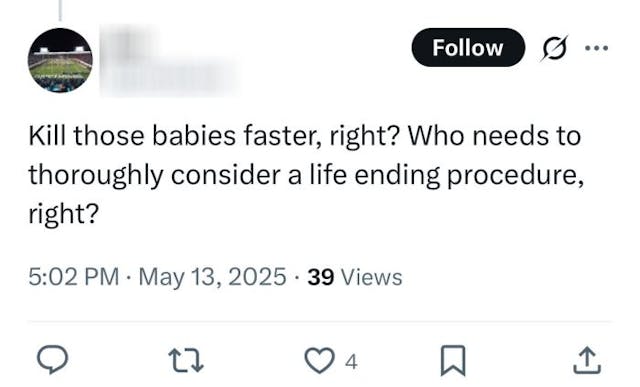Repost using the looping arrows icon
Viewport: 640px width, 387px height.
[186, 360]
